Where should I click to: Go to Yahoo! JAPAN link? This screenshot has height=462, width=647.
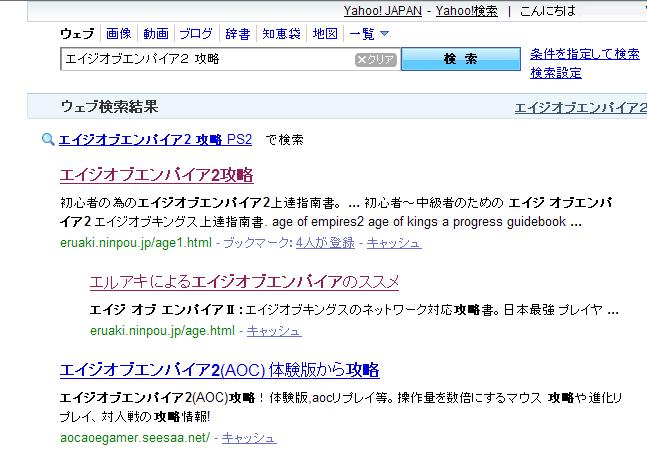tap(383, 11)
